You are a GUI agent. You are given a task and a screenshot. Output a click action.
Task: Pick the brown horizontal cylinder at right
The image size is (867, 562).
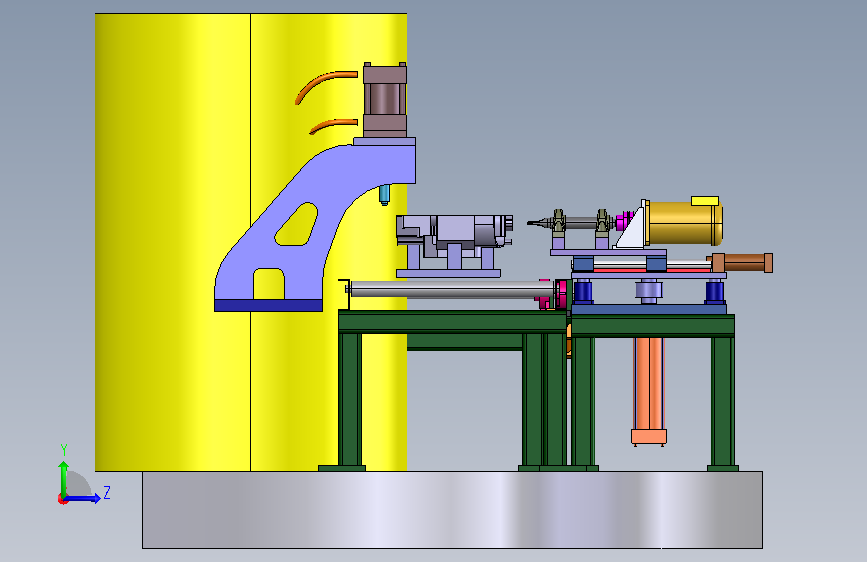743,263
